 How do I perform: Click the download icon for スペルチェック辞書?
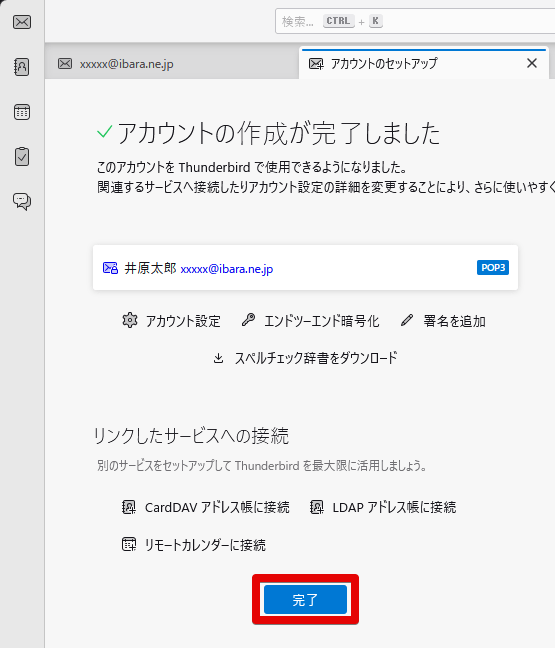(219, 358)
